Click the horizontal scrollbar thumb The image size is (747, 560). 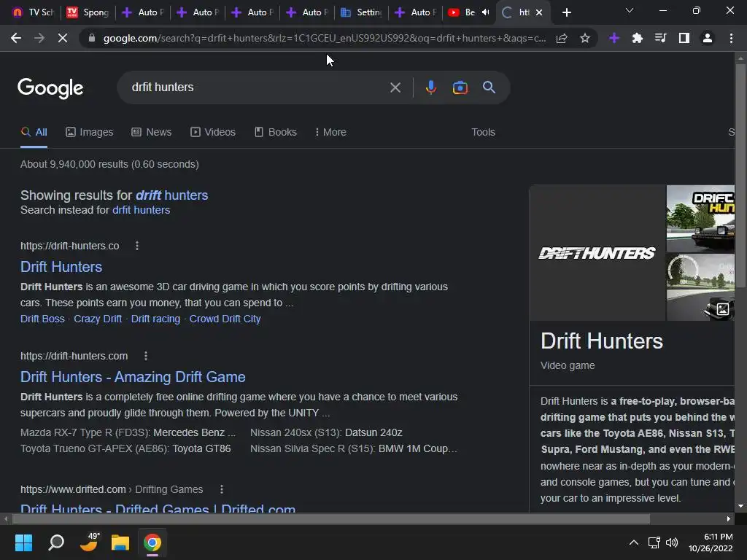click(331, 518)
